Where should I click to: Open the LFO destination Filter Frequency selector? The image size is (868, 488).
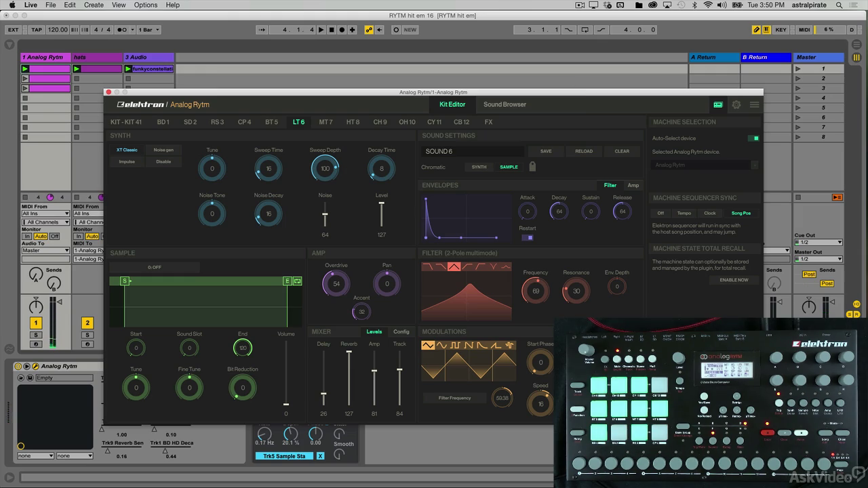[x=454, y=398]
